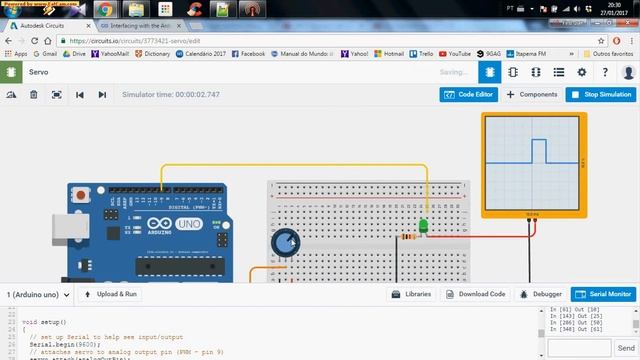The image size is (640, 360).
Task: Click the potentiometer knob on breadboard
Action: [285, 243]
